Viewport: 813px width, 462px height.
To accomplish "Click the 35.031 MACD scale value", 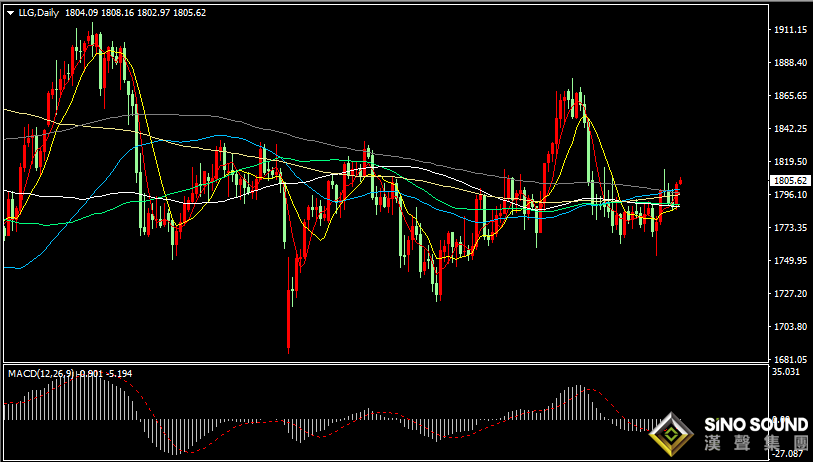I will click(788, 372).
